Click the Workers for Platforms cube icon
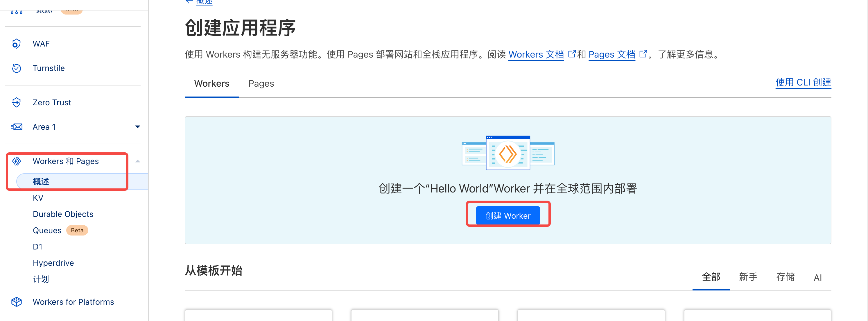 pos(17,302)
